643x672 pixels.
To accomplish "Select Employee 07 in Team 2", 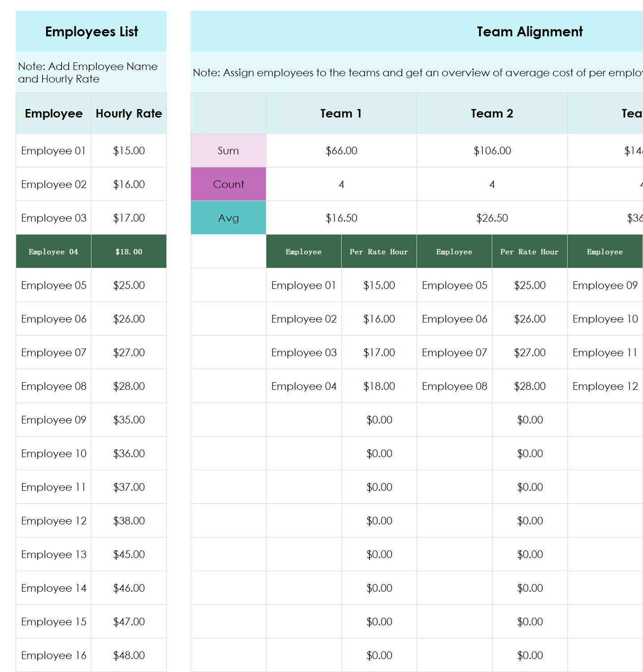I will [454, 352].
